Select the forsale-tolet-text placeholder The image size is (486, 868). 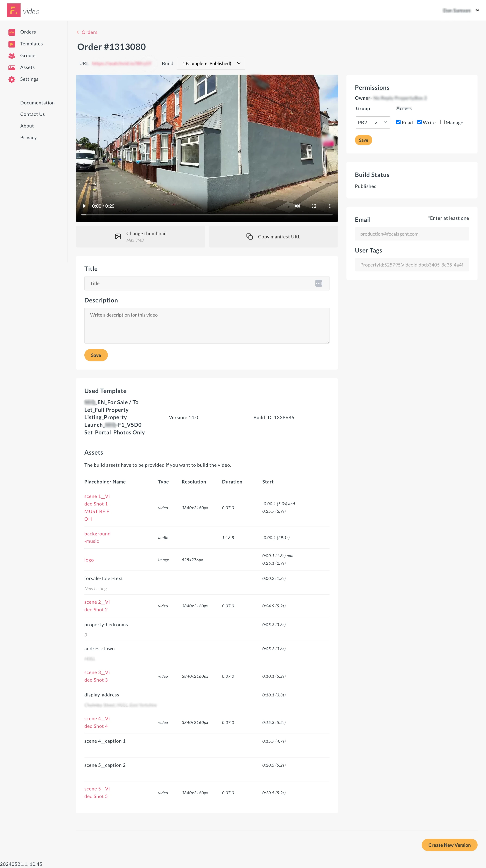click(x=104, y=578)
